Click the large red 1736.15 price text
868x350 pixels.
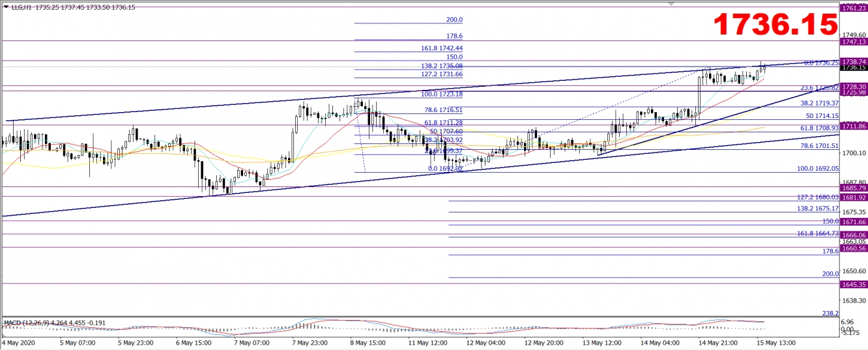pos(775,25)
